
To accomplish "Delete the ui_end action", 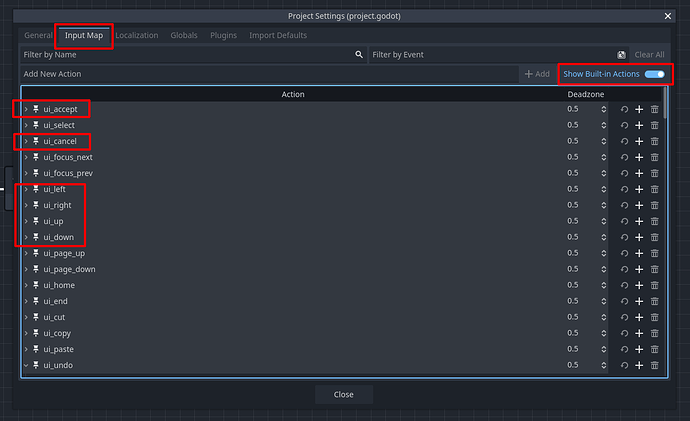I will [654, 301].
